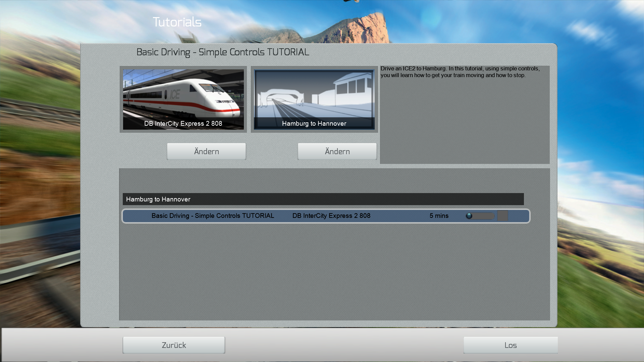Click the ICE logo on the train picture
Image resolution: width=644 pixels, height=362 pixels.
tap(175, 94)
